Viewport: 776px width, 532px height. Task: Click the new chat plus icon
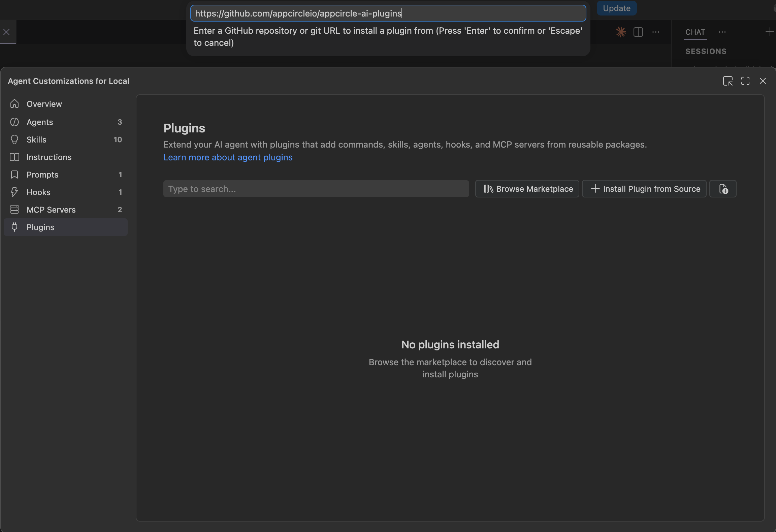click(770, 32)
